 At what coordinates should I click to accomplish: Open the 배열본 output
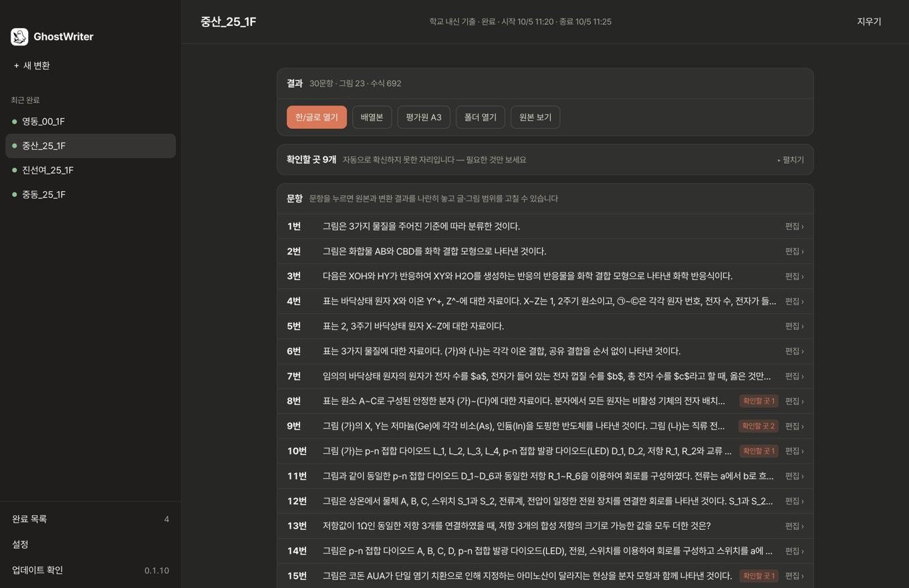pyautogui.click(x=372, y=117)
